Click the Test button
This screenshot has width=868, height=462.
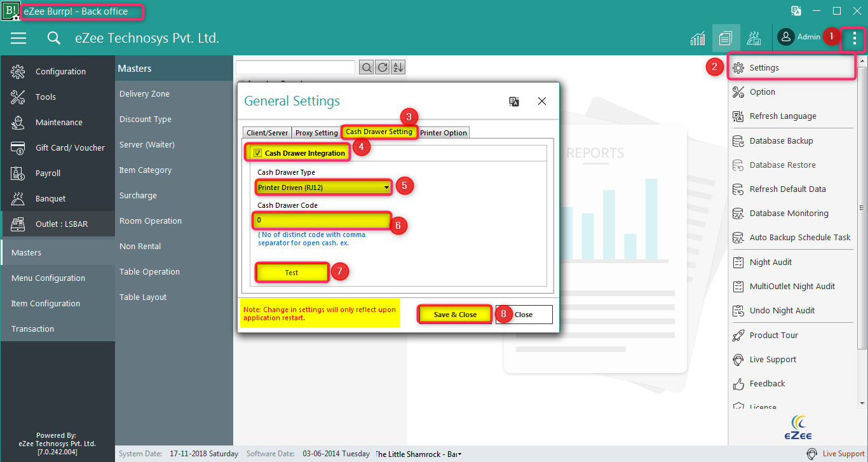tap(292, 273)
